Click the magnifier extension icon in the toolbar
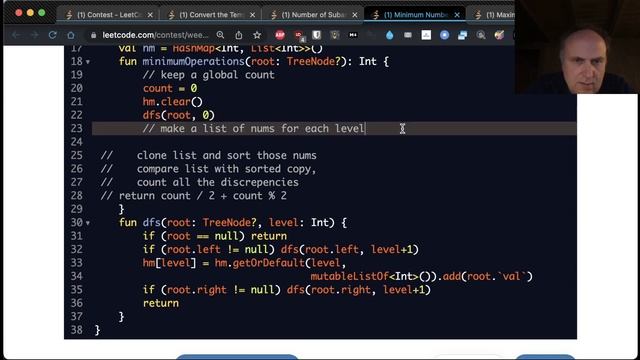Screen dimensions: 640x360 (481, 35)
